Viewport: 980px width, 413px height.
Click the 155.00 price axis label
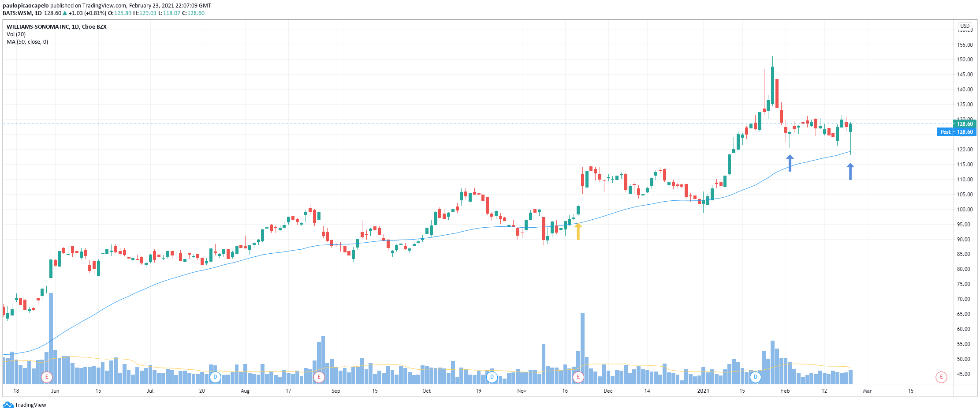[965, 45]
